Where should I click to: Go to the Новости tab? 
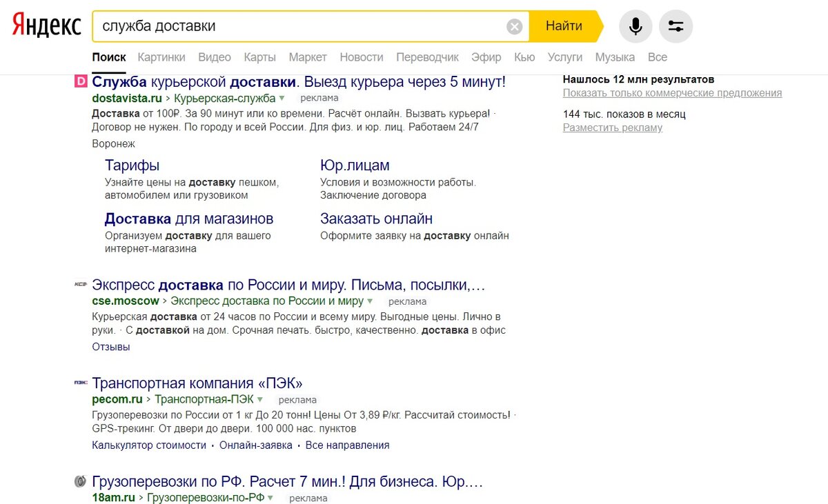pos(362,57)
